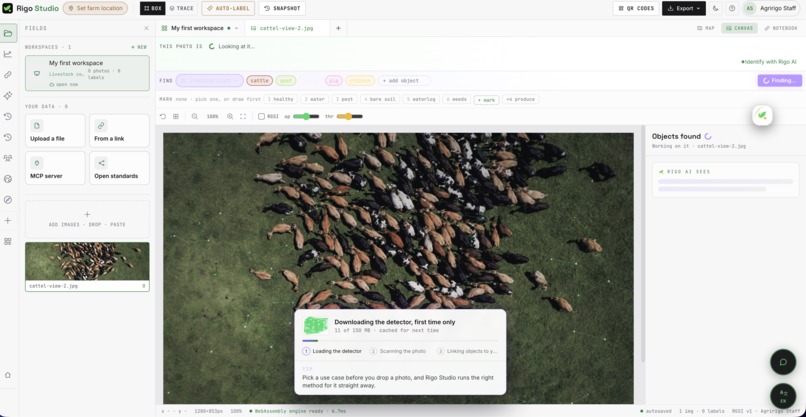Open the Export dropdown
This screenshot has width=806, height=417.
pyautogui.click(x=684, y=8)
